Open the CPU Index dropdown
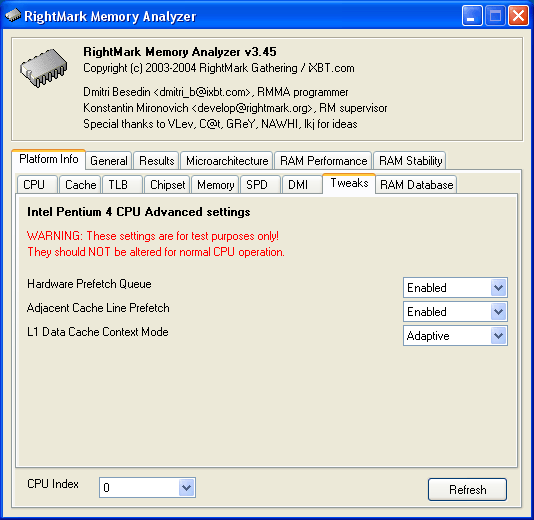The width and height of the screenshot is (534, 520). click(147, 488)
